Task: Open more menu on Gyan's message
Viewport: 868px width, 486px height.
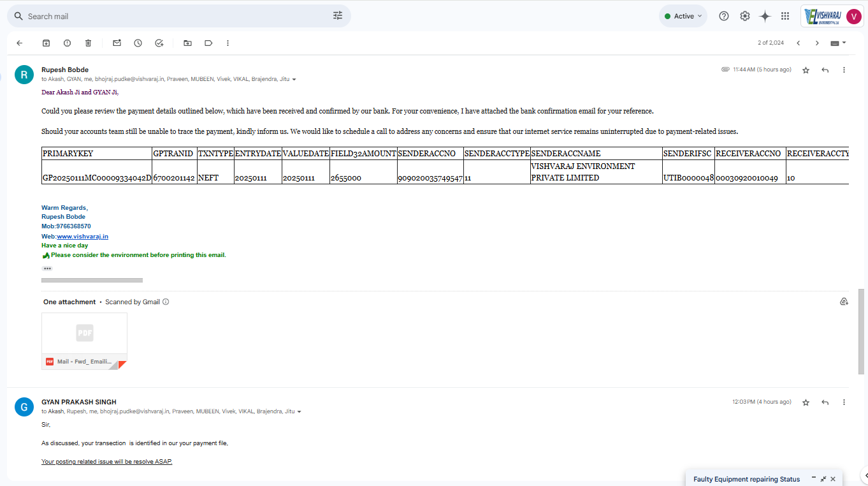Action: pyautogui.click(x=844, y=402)
